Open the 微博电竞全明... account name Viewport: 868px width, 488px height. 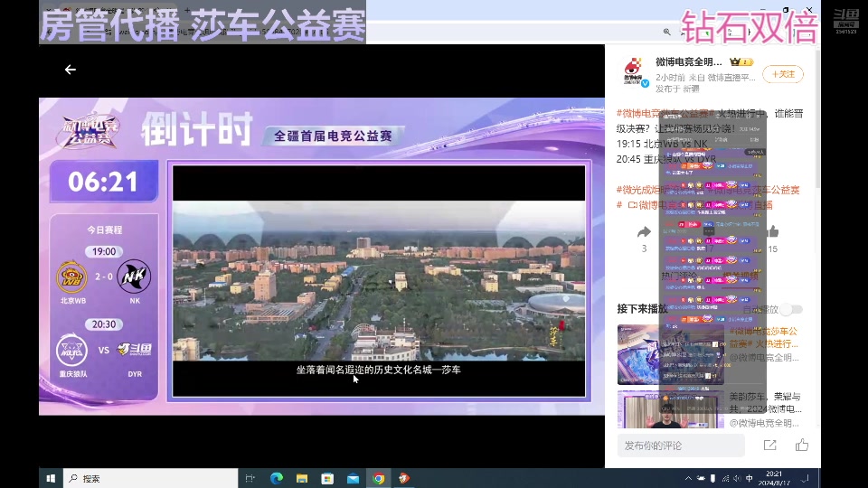point(689,62)
